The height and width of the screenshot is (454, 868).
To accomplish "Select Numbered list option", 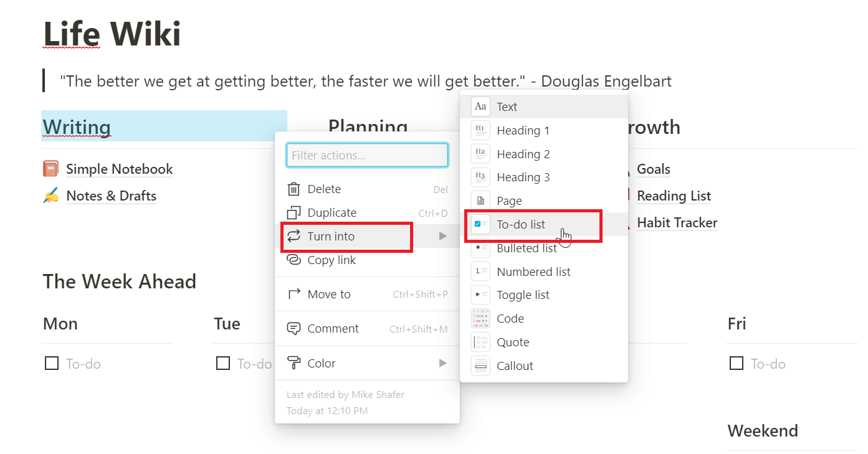I will (533, 272).
